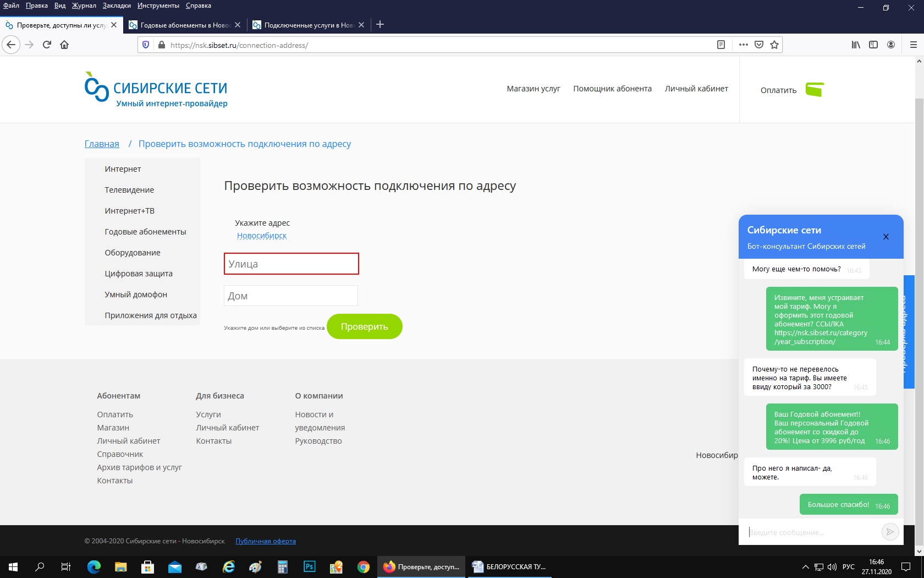The width and height of the screenshot is (924, 578).
Task: Focus the Улица input field
Action: point(291,264)
